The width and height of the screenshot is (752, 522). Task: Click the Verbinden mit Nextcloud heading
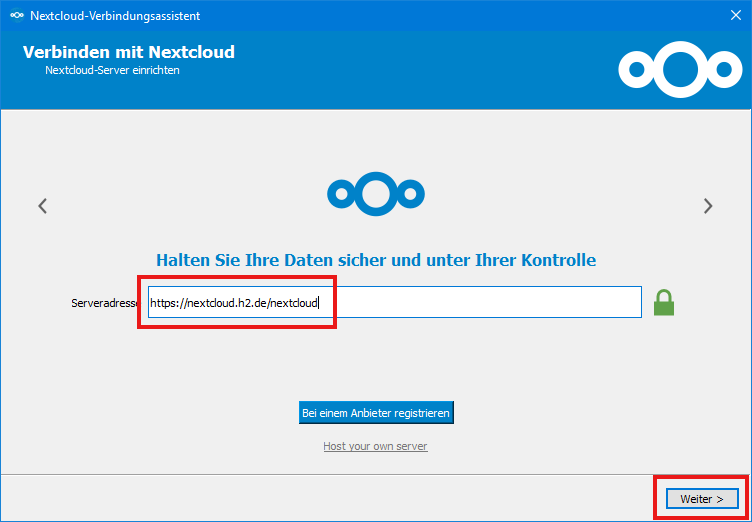(x=129, y=52)
